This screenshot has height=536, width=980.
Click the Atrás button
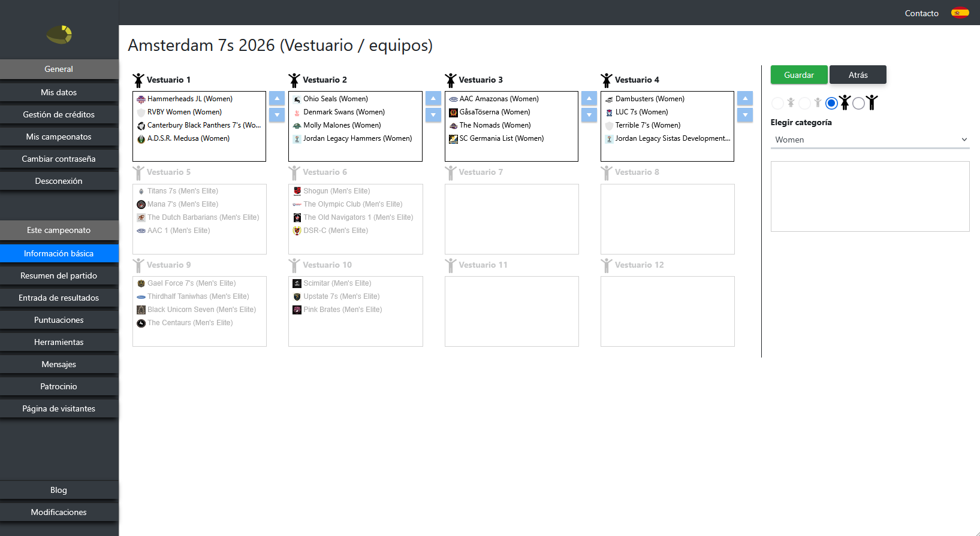858,75
